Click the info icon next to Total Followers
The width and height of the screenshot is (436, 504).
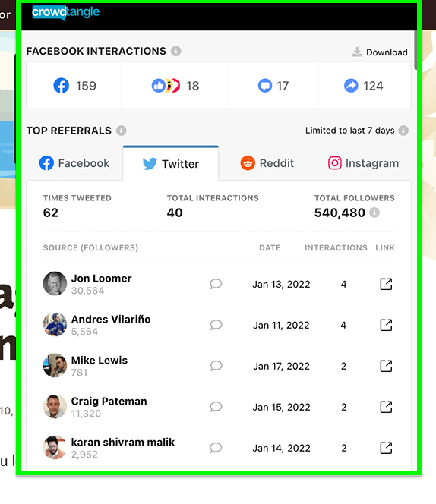[x=374, y=213]
